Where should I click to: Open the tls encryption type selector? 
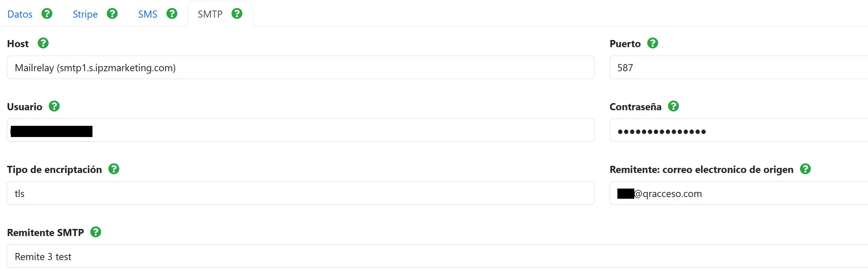(x=300, y=193)
